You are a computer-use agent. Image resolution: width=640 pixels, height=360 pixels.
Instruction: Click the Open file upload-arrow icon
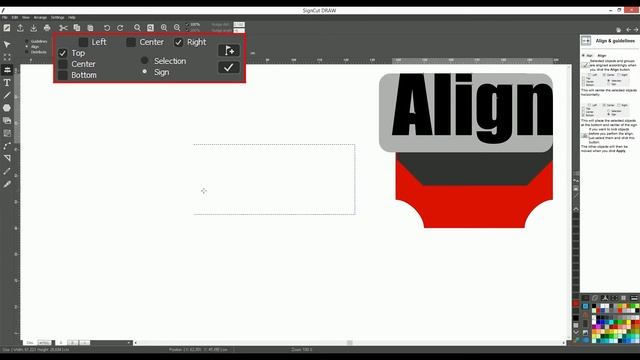pos(20,28)
